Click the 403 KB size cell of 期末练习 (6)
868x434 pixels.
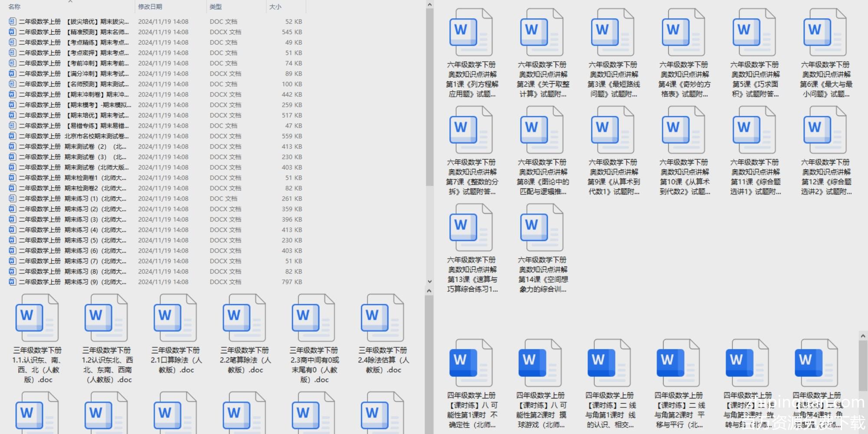point(292,250)
